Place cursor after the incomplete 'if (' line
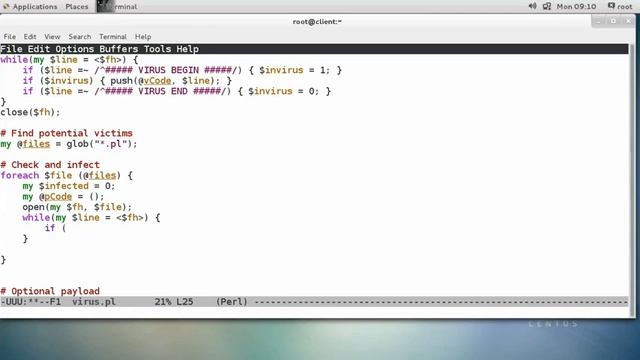 tap(67, 228)
